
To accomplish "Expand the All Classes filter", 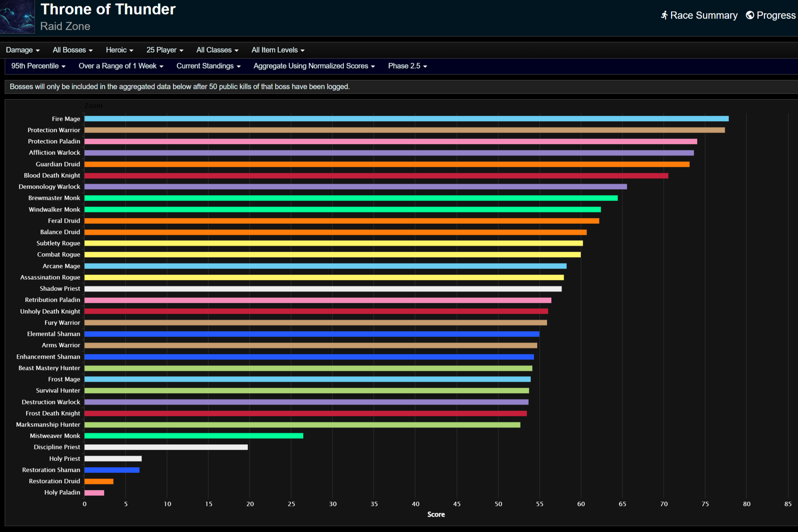I will coord(217,50).
